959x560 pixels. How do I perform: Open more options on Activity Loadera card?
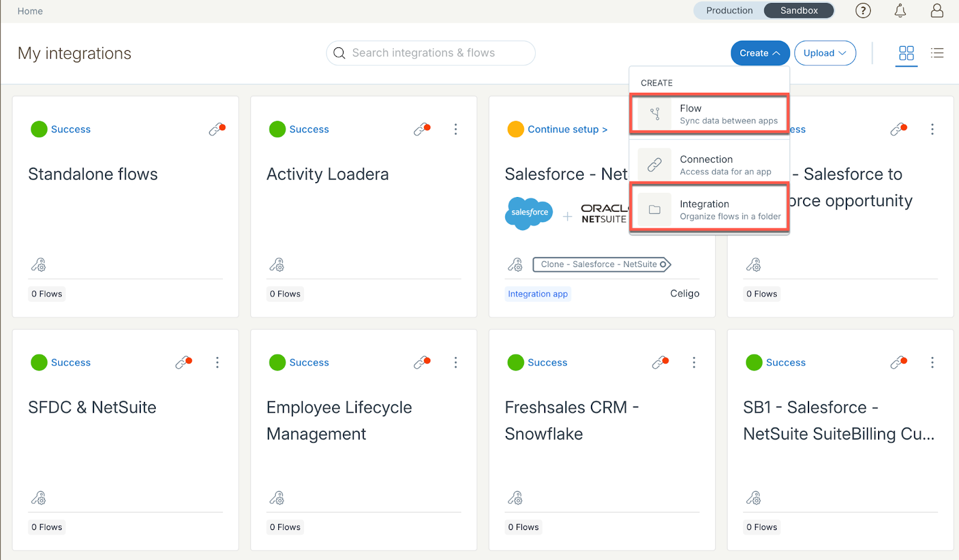[456, 129]
